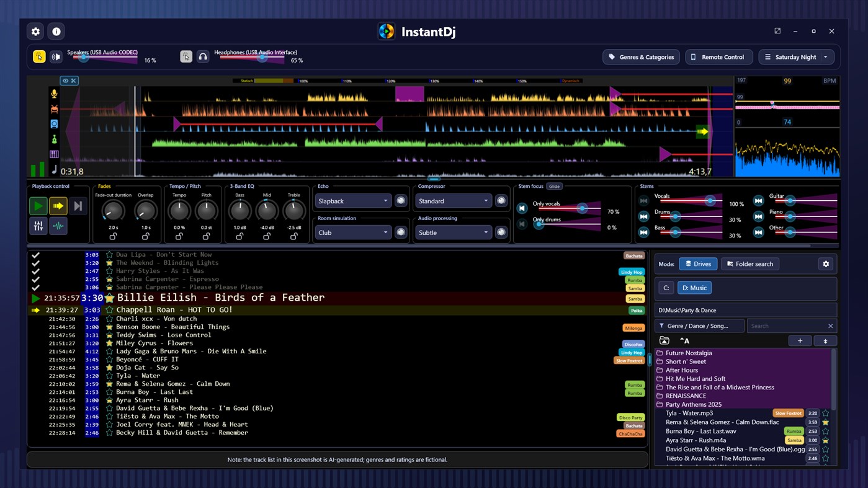Click the skip to next track button
This screenshot has width=868, height=488.
pyautogui.click(x=78, y=206)
